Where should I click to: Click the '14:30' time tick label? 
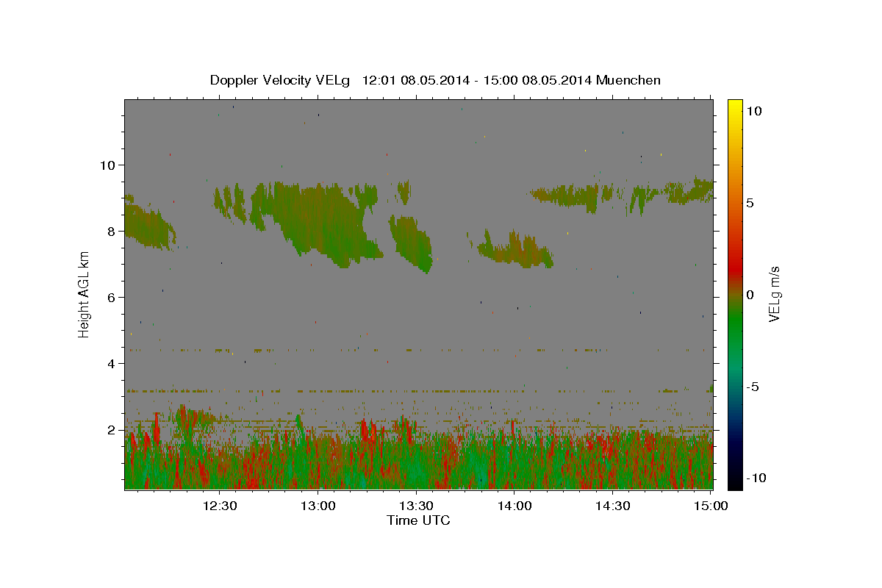[613, 506]
